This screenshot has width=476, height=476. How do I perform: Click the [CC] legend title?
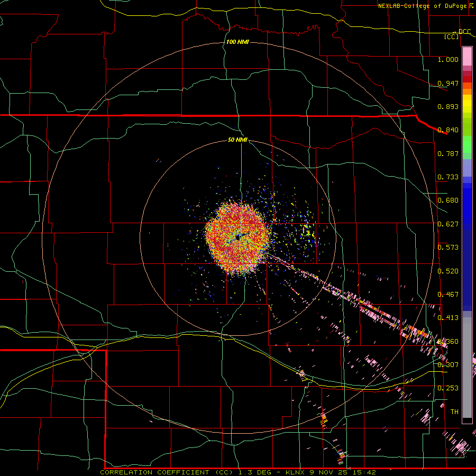(x=452, y=36)
